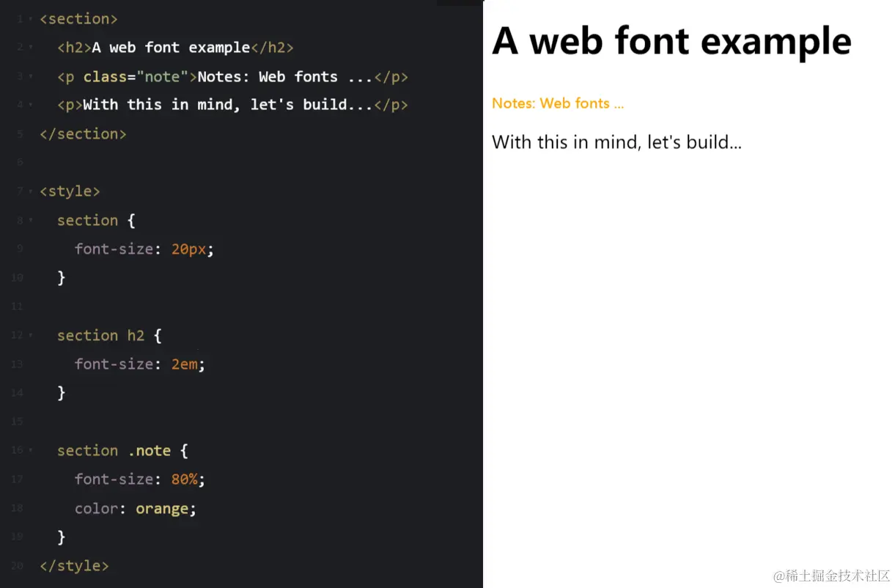
Task: Click the '2em' value in the code
Action: [185, 364]
